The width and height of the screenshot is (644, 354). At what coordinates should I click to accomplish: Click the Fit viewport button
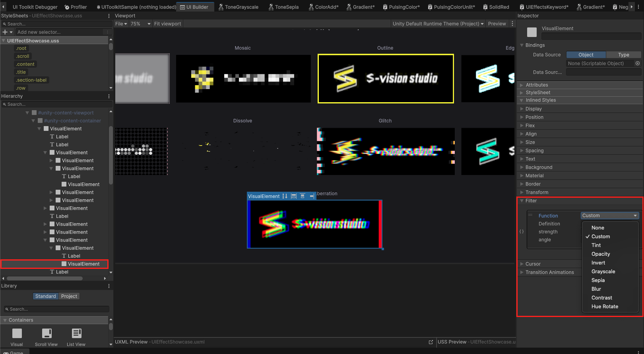click(167, 24)
